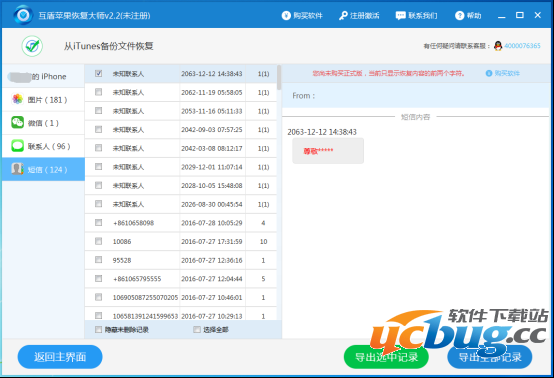The width and height of the screenshot is (554, 378).
Task: Enable the 隐藏未删除记录 checkbox
Action: 99,330
